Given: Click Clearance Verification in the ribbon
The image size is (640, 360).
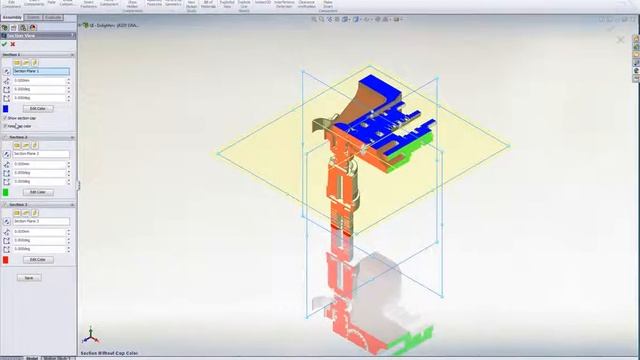Looking at the screenshot, I should pyautogui.click(x=306, y=4).
